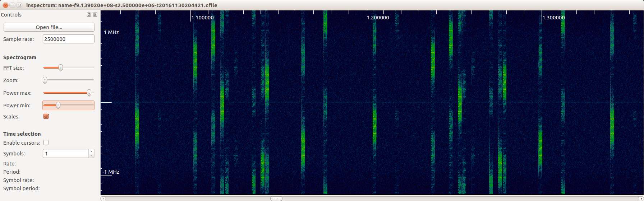Adjust the Power max slider handle
This screenshot has height=201, width=644.
89,93
